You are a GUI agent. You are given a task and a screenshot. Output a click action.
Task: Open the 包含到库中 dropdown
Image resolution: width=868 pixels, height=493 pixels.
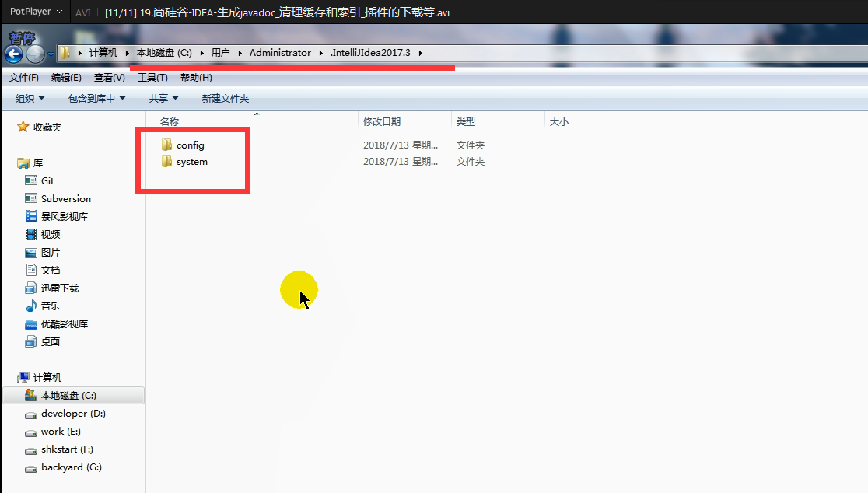point(97,99)
